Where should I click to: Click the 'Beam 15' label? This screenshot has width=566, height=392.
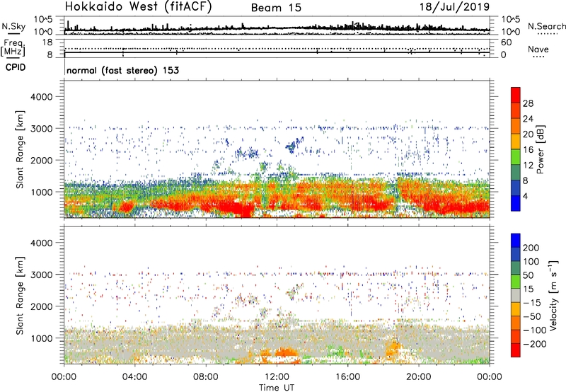pyautogui.click(x=276, y=8)
